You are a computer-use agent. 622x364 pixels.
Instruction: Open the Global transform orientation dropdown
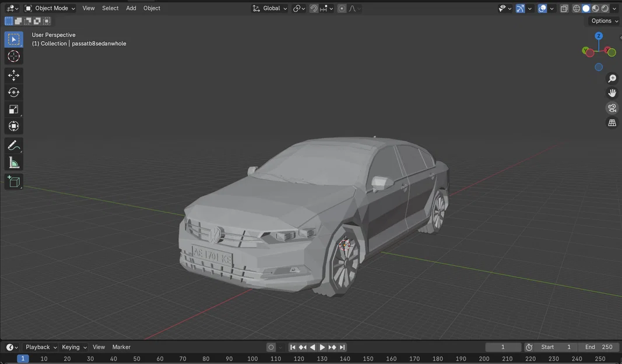tap(269, 8)
